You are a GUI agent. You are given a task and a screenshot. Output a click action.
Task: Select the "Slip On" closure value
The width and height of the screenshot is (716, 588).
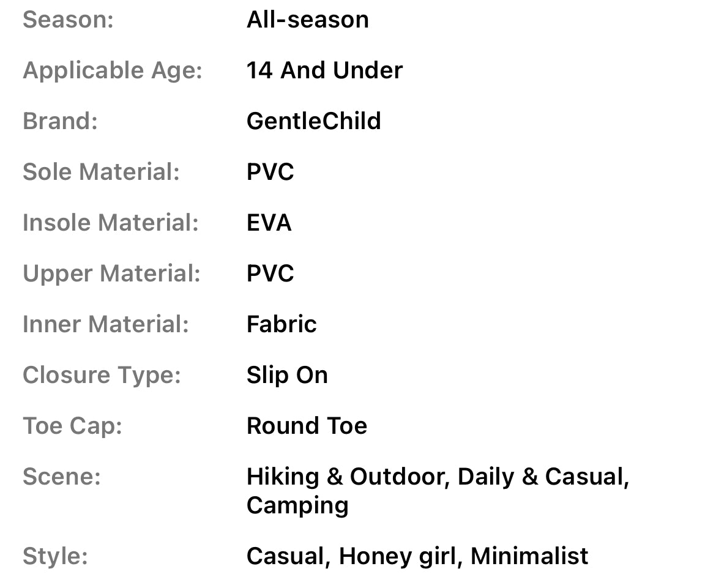(x=287, y=375)
